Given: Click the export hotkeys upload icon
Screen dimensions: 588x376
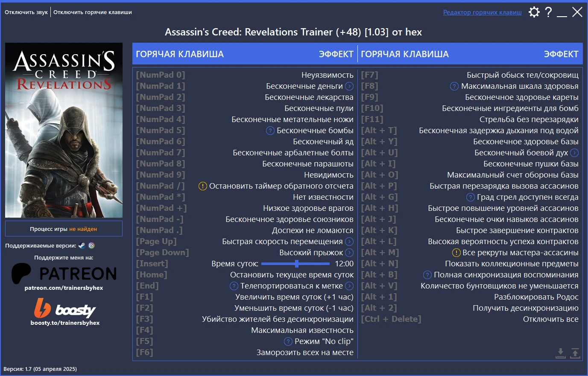Looking at the screenshot, I should coord(576,353).
